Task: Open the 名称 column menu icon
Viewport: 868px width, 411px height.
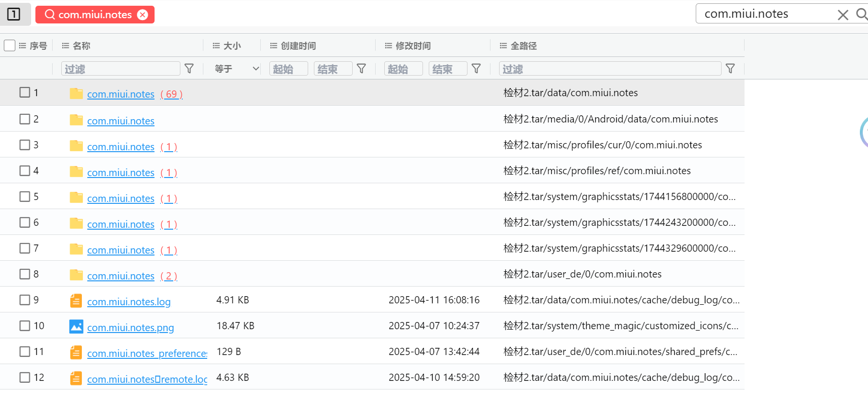Action: 66,46
